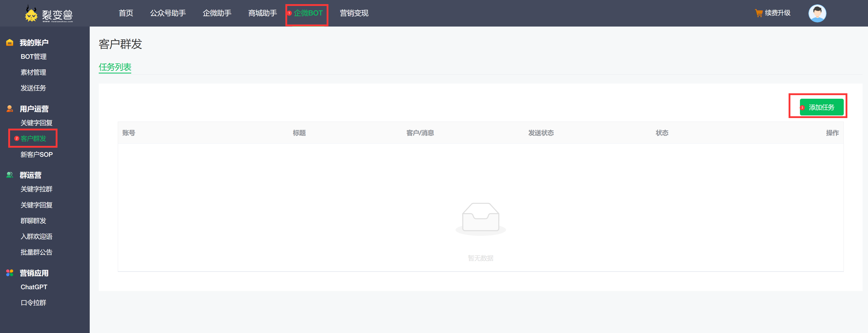Click the shopping cart icon beside 续费升级
This screenshot has height=333, width=868.
pyautogui.click(x=758, y=13)
